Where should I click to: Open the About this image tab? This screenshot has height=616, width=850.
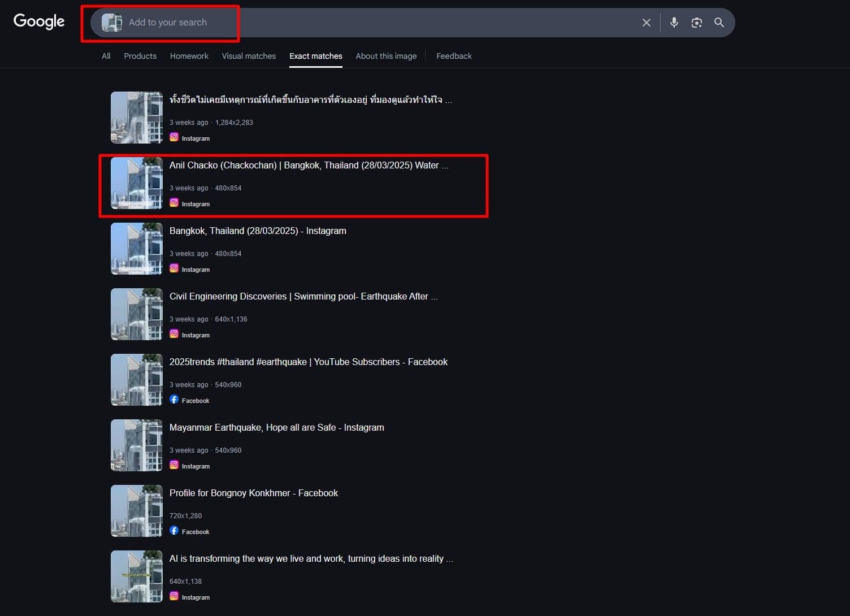pyautogui.click(x=386, y=56)
